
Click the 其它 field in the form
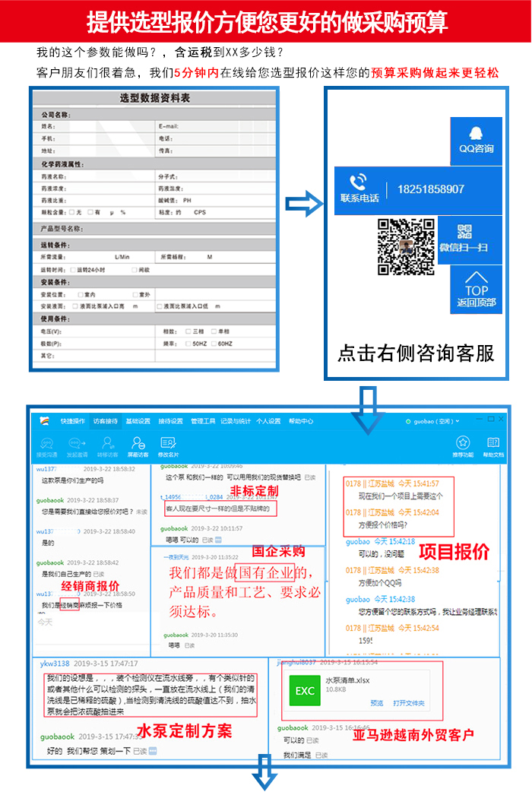pyautogui.click(x=96, y=356)
